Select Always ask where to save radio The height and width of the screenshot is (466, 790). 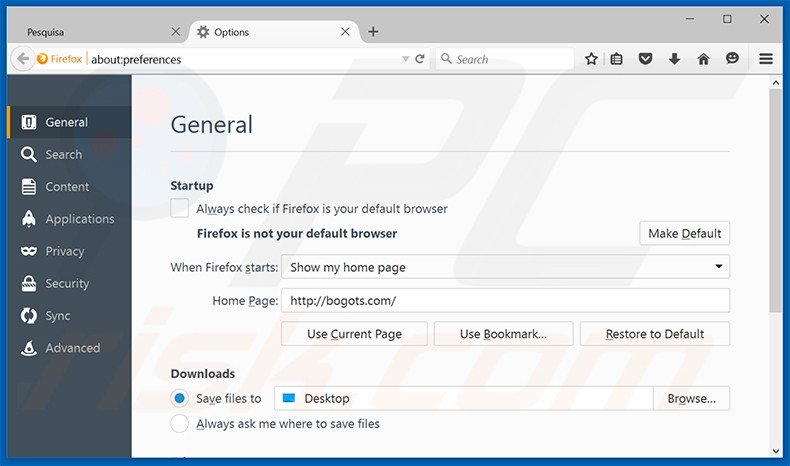179,424
